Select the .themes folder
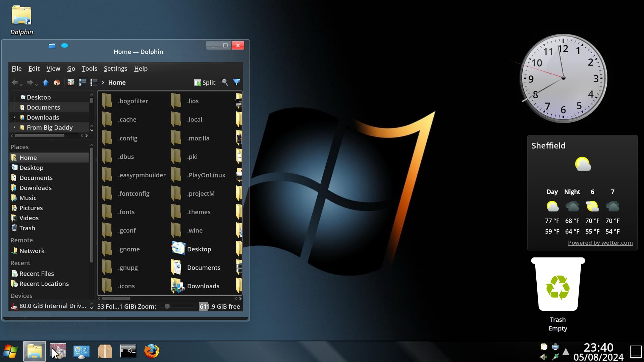 191,212
